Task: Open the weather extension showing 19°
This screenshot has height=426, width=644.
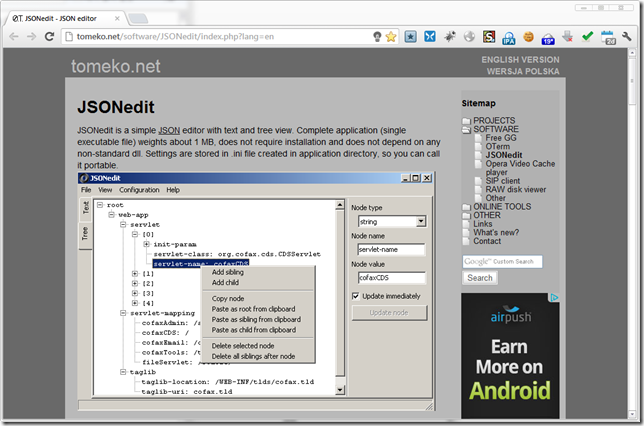Action: coord(548,39)
